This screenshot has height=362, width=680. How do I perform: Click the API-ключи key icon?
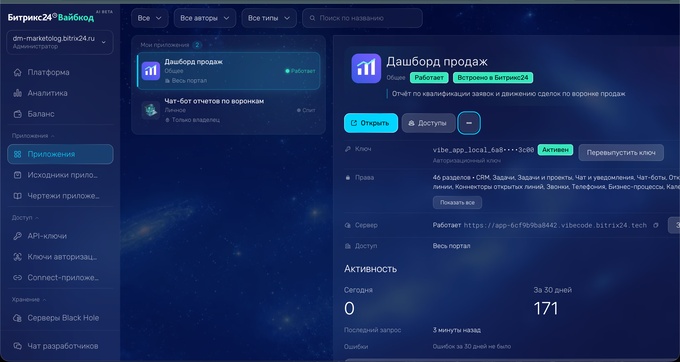pos(17,236)
